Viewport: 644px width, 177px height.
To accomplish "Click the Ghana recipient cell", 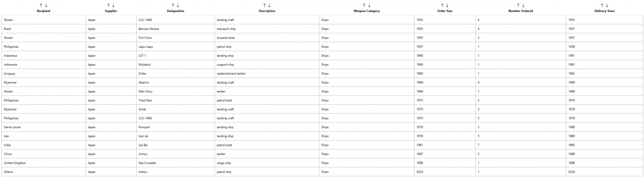I will 8,172.
